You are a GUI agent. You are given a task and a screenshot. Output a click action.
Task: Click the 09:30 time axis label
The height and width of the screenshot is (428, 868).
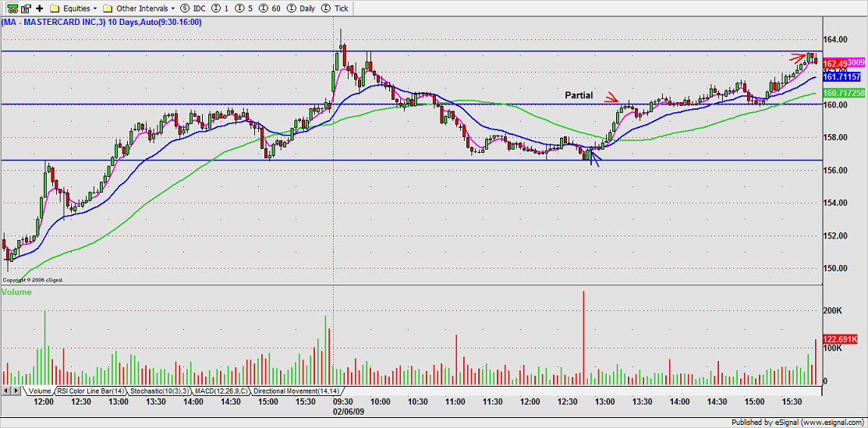pos(342,402)
